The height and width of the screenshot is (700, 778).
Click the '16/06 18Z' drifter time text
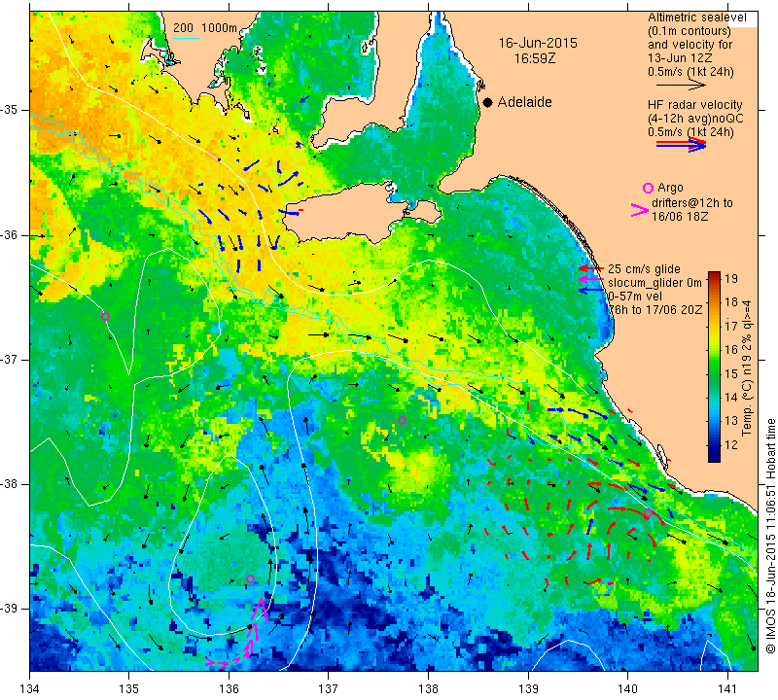pyautogui.click(x=679, y=217)
